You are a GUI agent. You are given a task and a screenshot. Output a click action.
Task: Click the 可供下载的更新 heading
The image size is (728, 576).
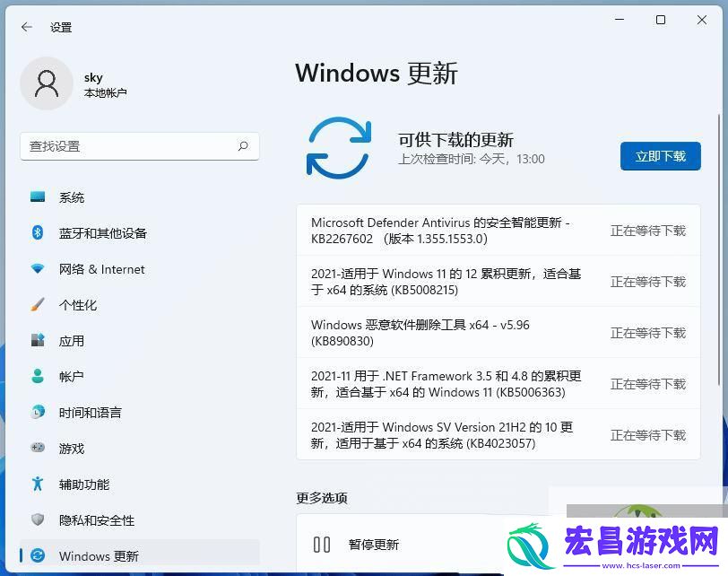455,139
